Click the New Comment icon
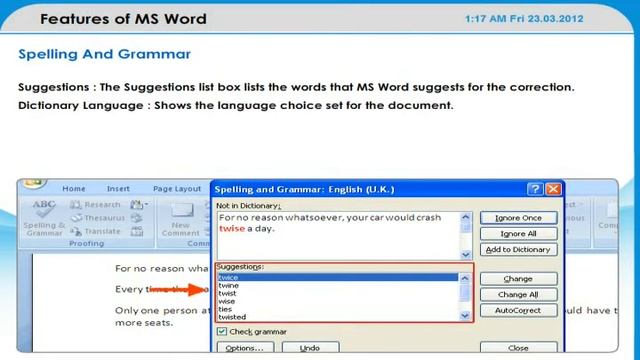 click(182, 210)
